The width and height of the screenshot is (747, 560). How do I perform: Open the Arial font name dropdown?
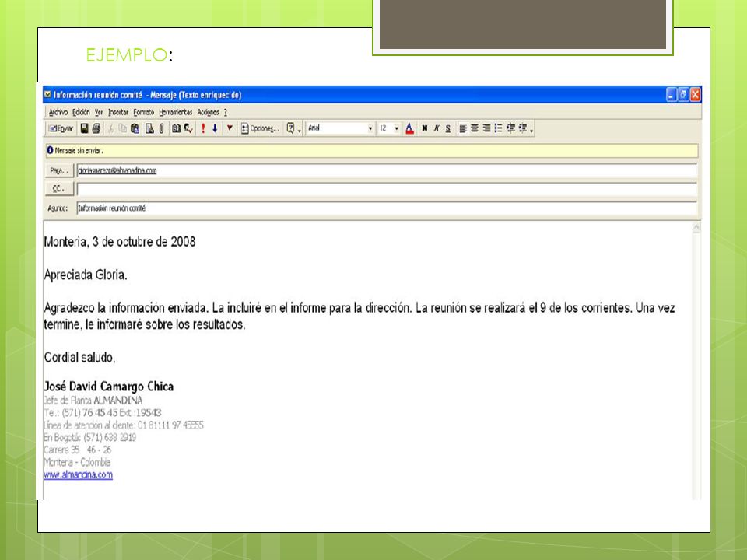pyautogui.click(x=370, y=128)
